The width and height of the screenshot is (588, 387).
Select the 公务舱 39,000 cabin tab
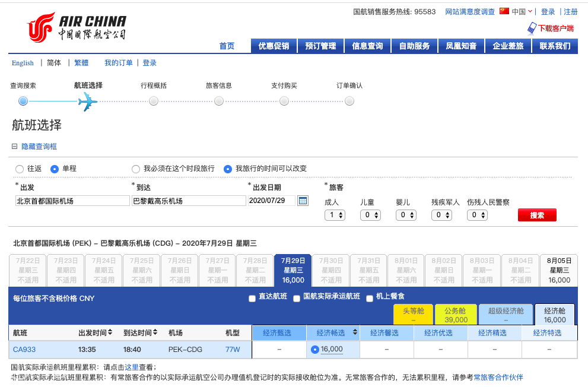pos(456,314)
